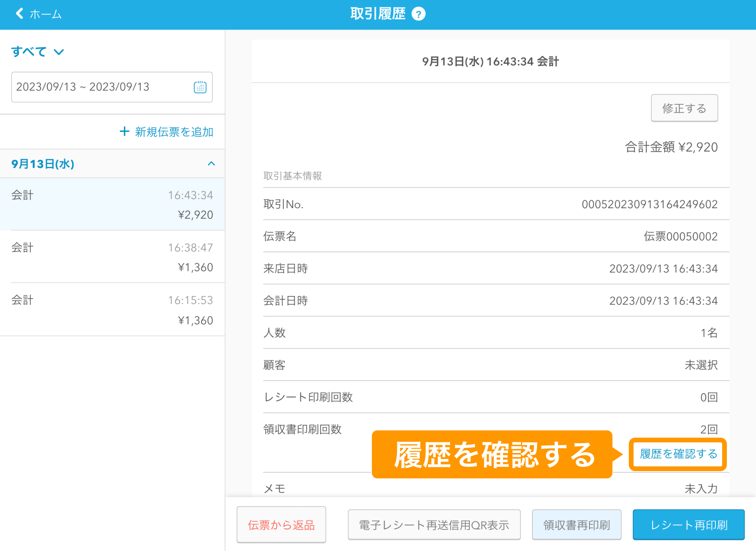Click the 来店日時 value 2023/09/13 16:43:34
Screen dimensions: 756x551
[663, 269]
